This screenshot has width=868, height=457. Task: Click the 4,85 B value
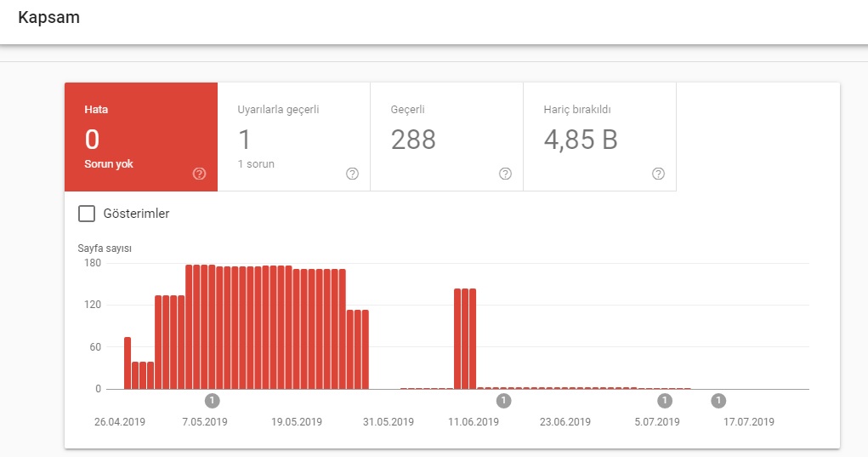click(x=580, y=140)
